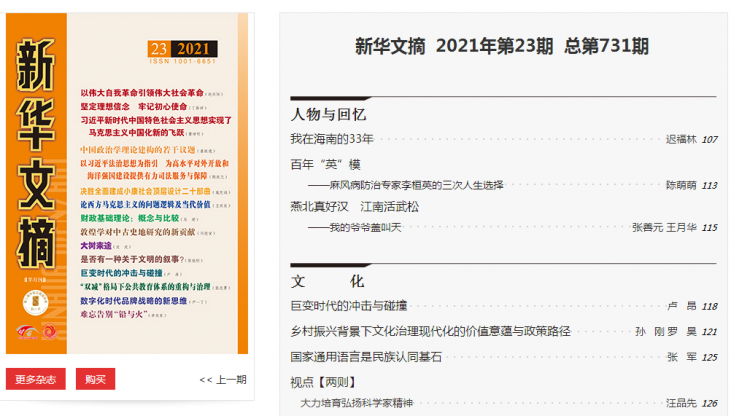750x416 pixels.
Task: Select the 人物与回忆 section heading
Action: pos(328,115)
